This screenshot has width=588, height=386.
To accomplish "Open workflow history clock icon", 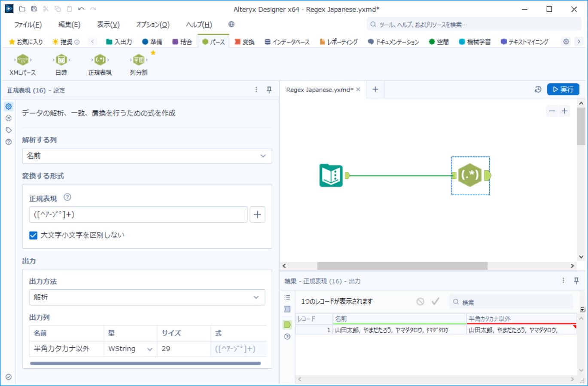I will 538,89.
